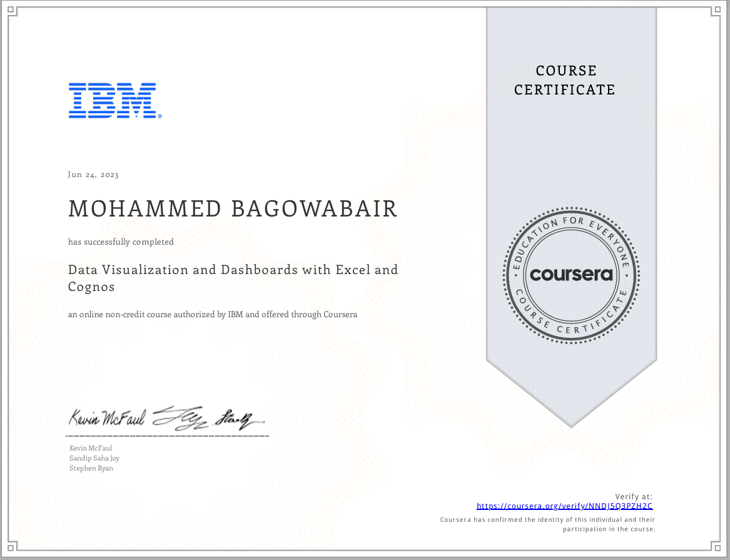Click the date Jun 24, 2023
730x560 pixels.
coord(93,175)
